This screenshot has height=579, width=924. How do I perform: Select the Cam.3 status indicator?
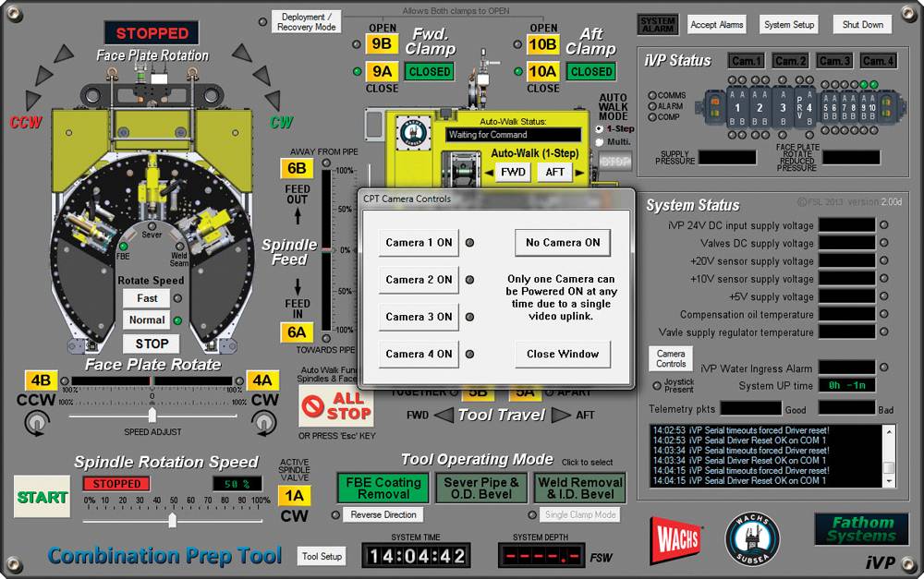(834, 61)
